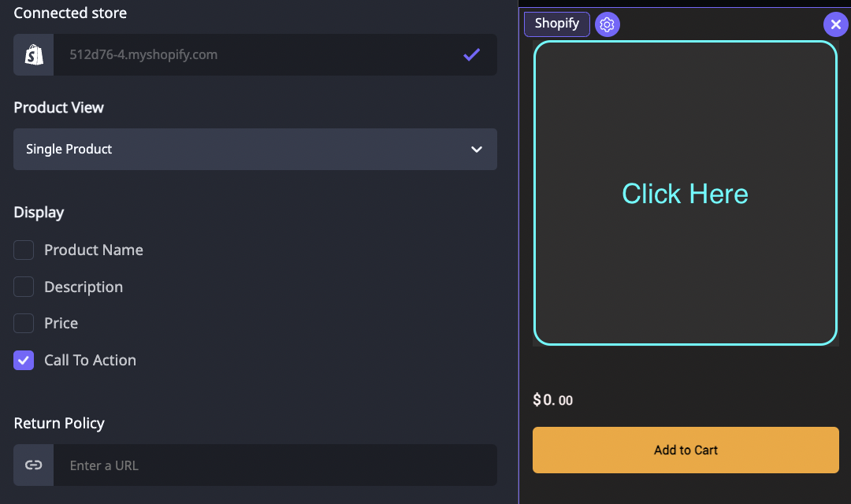Select the Shopify tab label

[x=556, y=24]
